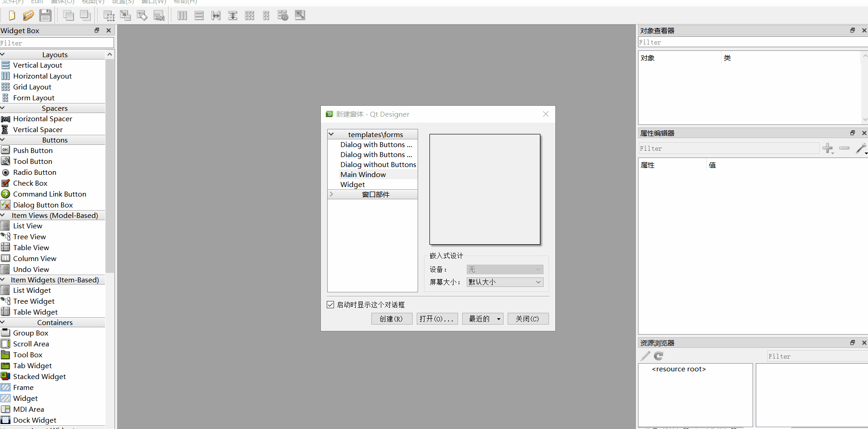Click the Break Layout toolbar icon
The height and width of the screenshot is (429, 868).
point(283,15)
